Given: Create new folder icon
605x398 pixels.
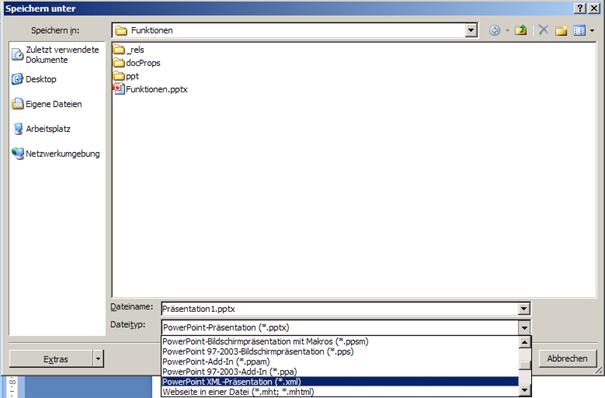Looking at the screenshot, I should (561, 30).
